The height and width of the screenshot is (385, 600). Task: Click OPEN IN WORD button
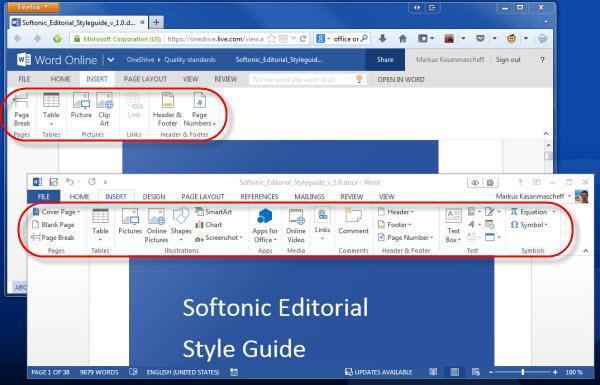401,80
